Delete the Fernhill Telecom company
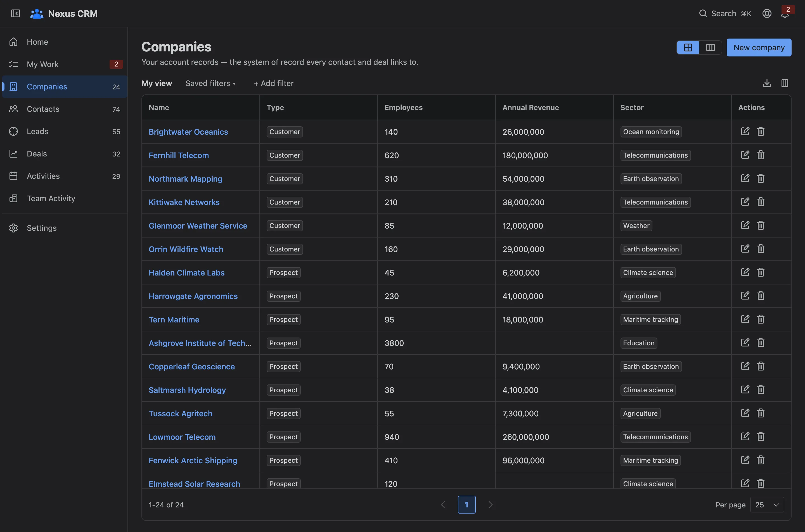The width and height of the screenshot is (805, 532). (x=761, y=155)
